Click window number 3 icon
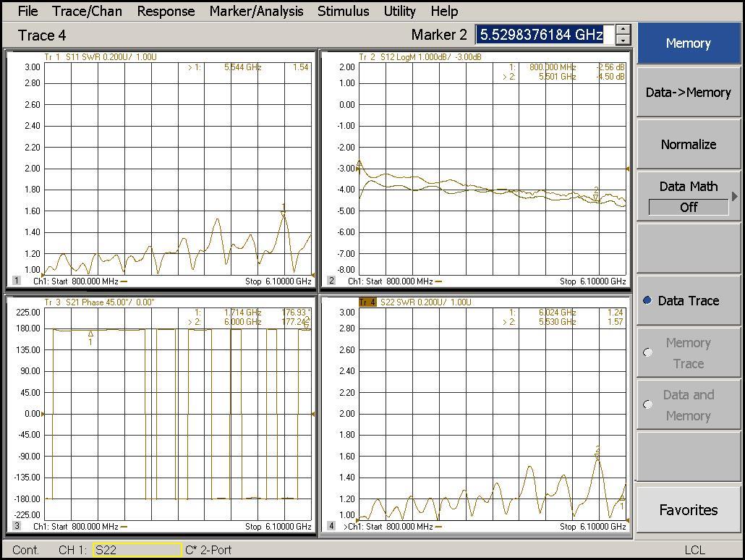This screenshot has width=745, height=560. click(16, 526)
